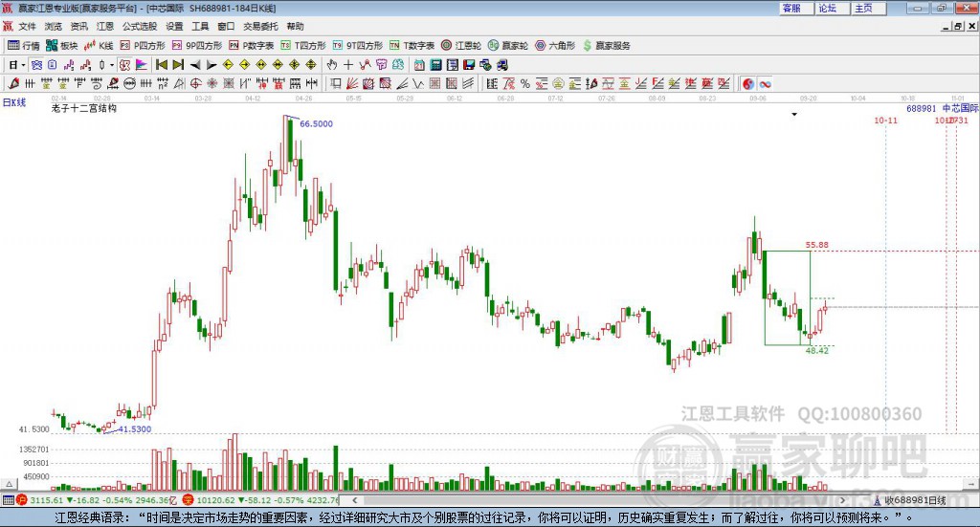Select the colorful flag chart icon

pos(142,64)
